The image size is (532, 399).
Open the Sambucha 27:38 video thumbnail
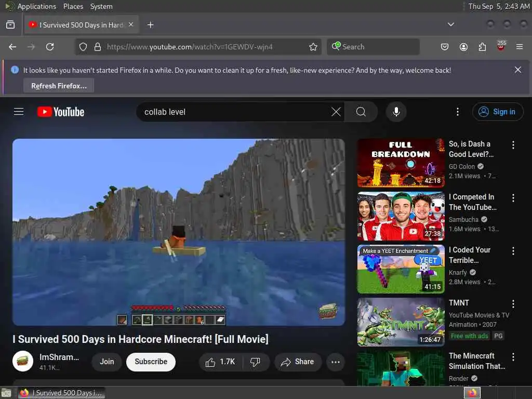[x=401, y=216]
